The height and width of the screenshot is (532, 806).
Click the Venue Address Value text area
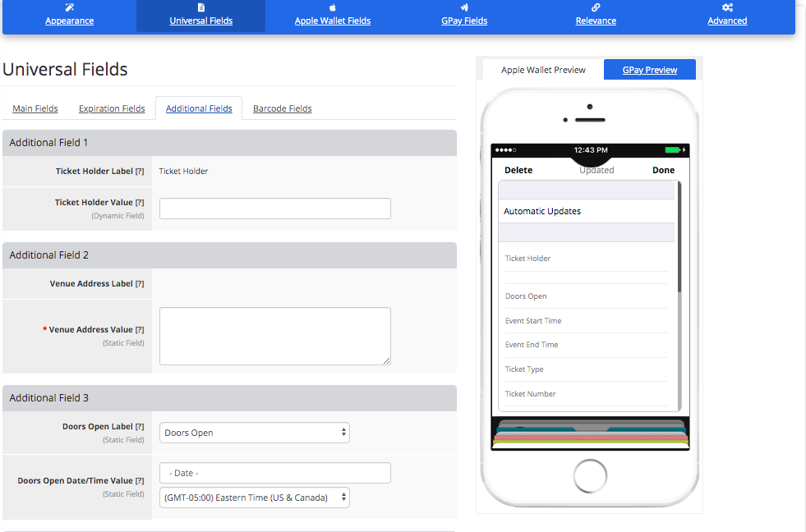[x=275, y=337]
